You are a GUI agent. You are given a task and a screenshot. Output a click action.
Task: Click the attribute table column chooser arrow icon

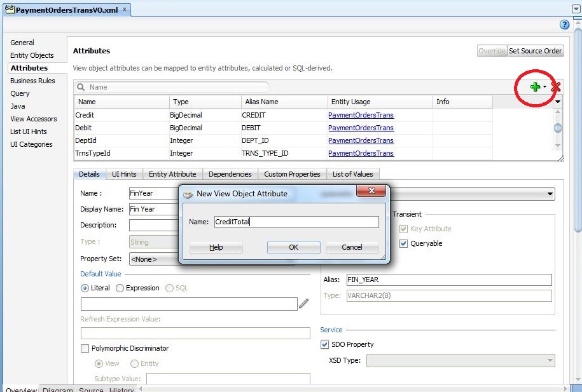click(557, 101)
